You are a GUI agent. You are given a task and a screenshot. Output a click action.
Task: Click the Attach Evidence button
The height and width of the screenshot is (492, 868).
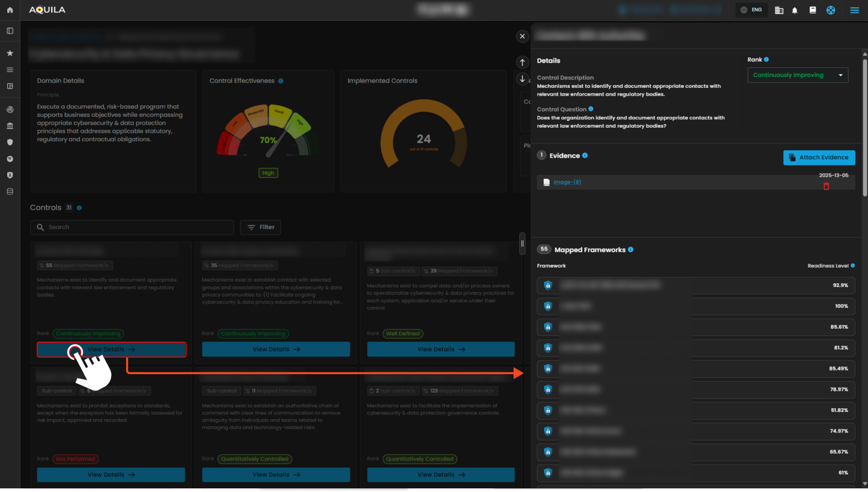(819, 158)
